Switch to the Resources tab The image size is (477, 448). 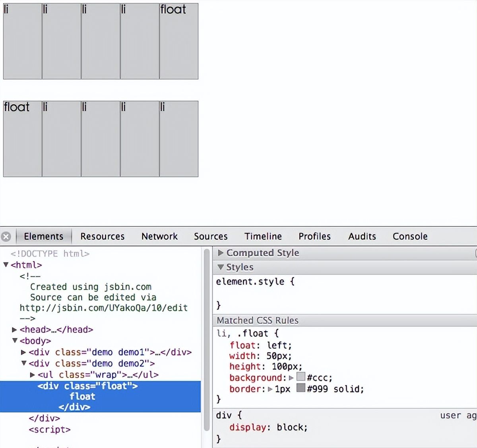point(102,236)
